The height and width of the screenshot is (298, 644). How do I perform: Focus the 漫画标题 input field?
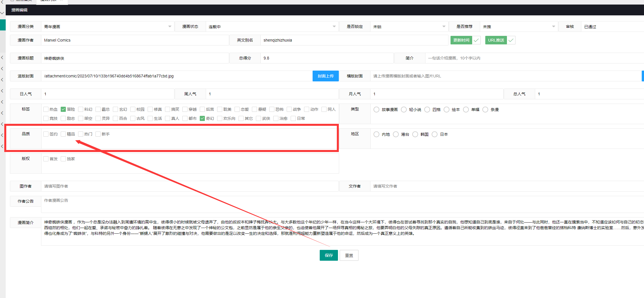(x=135, y=58)
